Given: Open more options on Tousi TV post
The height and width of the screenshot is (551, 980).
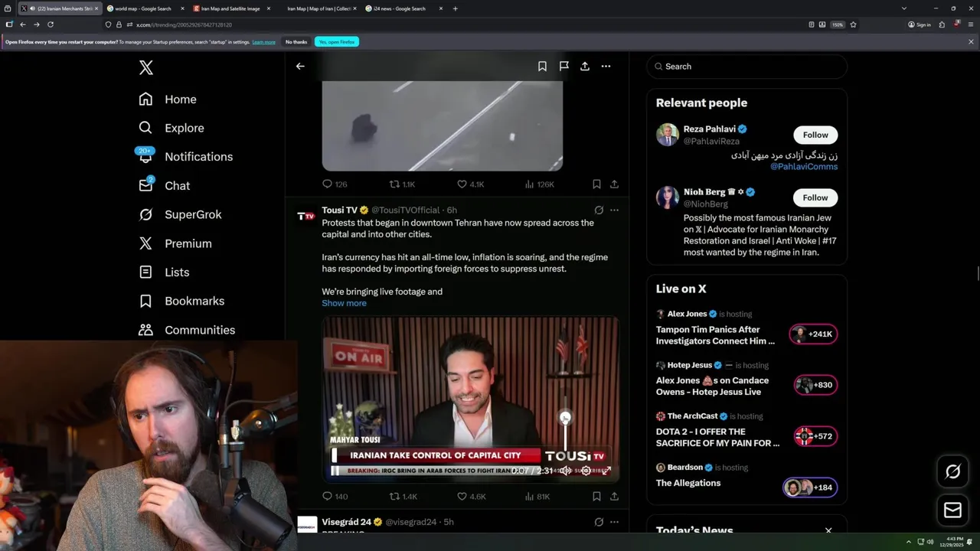Looking at the screenshot, I should 614,210.
